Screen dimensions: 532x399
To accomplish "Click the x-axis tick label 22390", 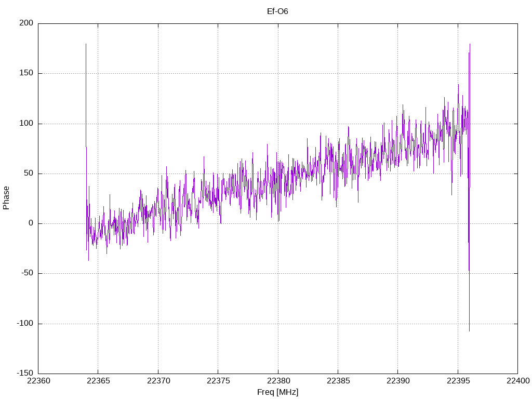I will [x=398, y=381].
